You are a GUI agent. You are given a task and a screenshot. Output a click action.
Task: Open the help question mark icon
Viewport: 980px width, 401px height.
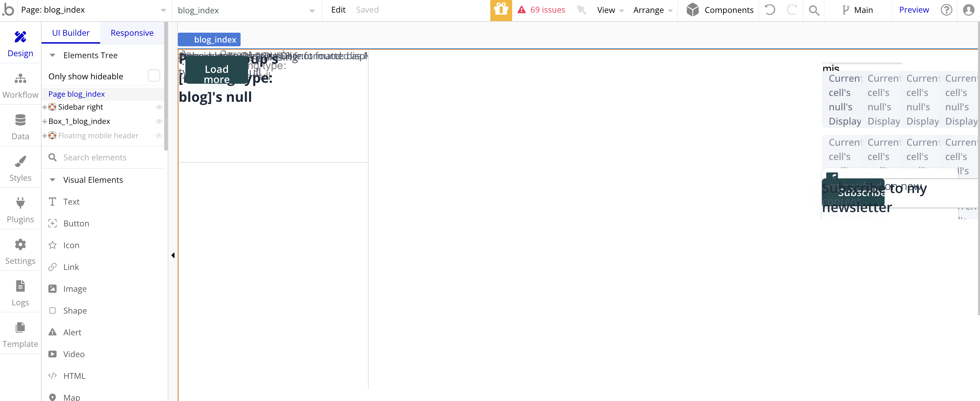[x=946, y=10]
